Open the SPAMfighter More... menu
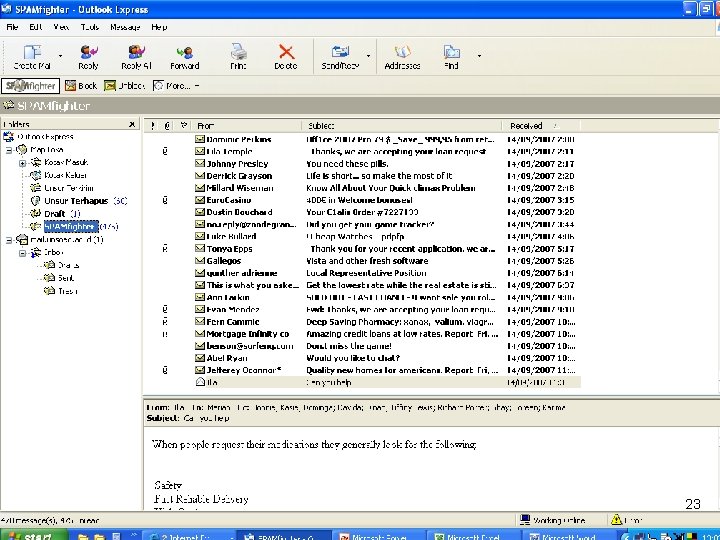The image size is (720, 540). pyautogui.click(x=176, y=86)
